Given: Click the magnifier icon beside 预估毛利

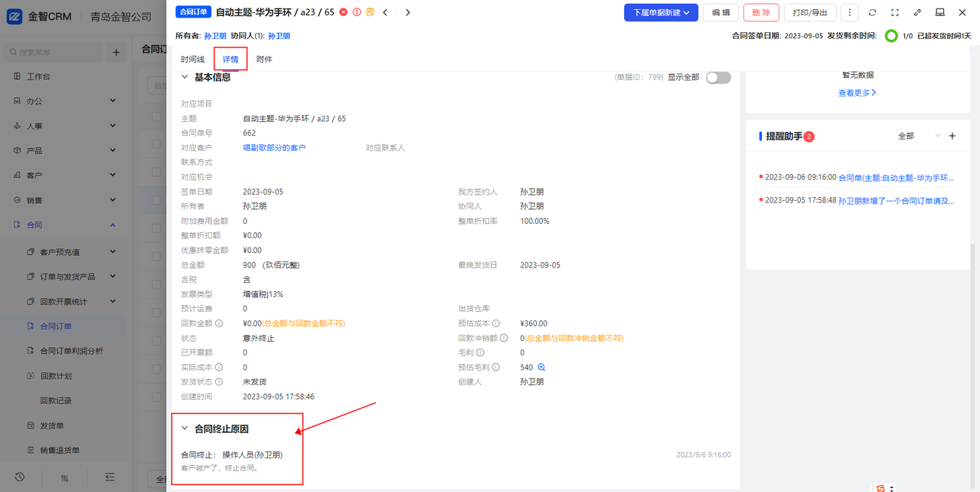Looking at the screenshot, I should (541, 368).
